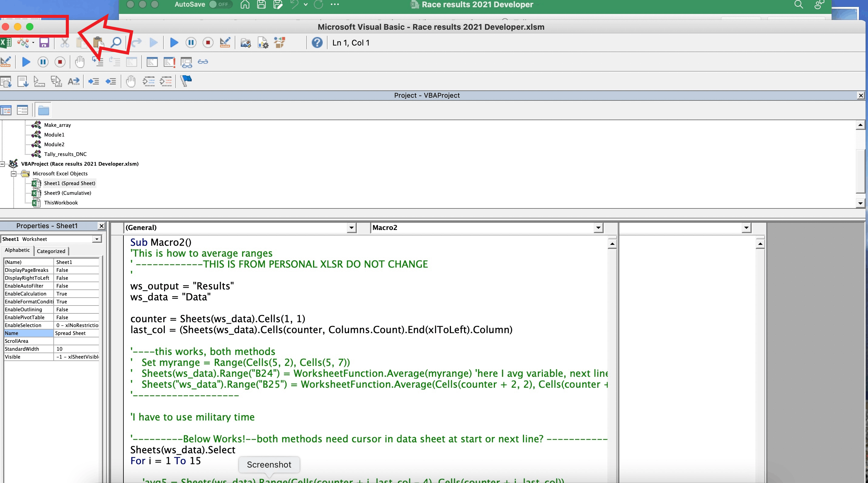Click the Reset stop icon in toolbar

208,43
